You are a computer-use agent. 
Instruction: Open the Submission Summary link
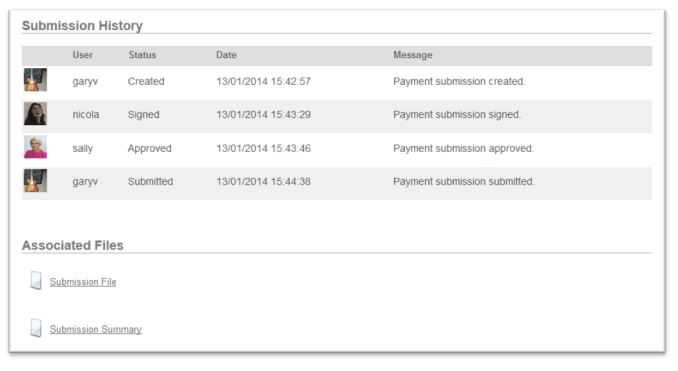pyautogui.click(x=96, y=329)
